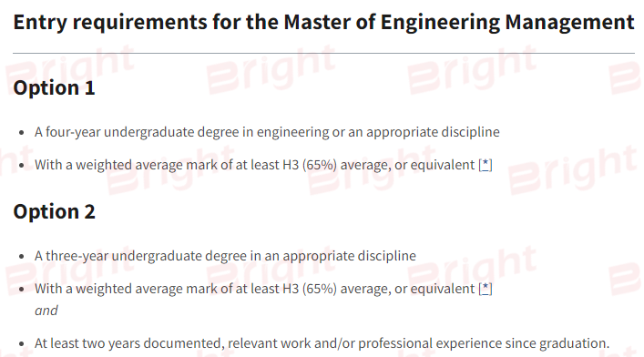Click the three-year undergraduate degree bullet text

pos(225,256)
